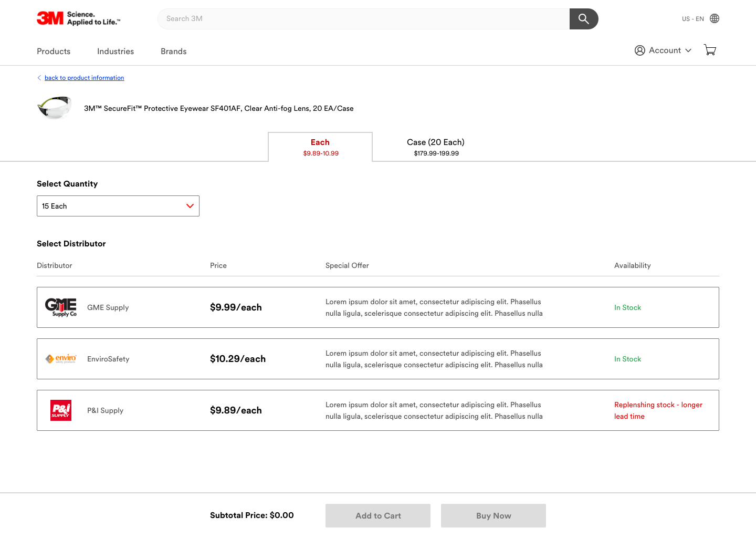Click the Buy Now button

coord(493,516)
